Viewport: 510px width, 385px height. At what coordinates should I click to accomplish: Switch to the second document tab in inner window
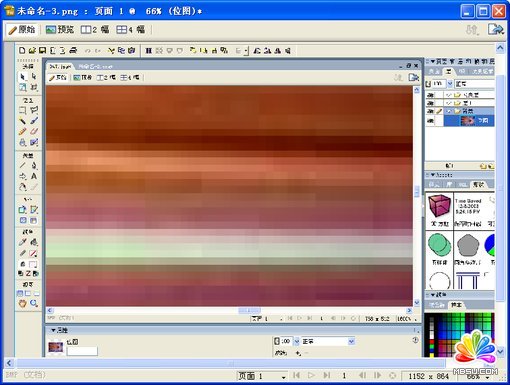[x=96, y=66]
